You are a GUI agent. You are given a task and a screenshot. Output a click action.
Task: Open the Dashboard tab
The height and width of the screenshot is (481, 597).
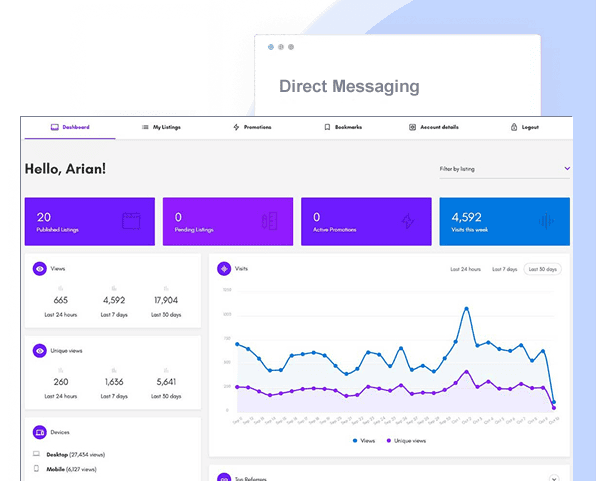[70, 127]
